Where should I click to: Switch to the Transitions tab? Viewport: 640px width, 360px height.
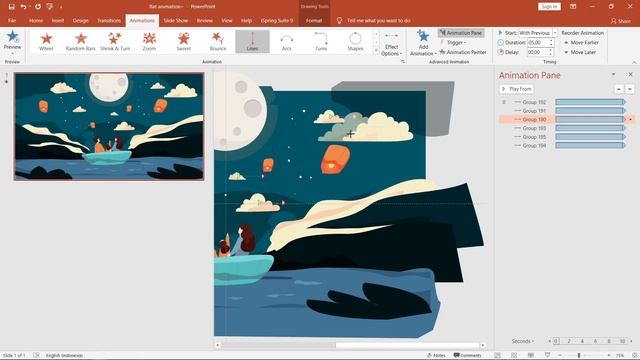(x=109, y=20)
